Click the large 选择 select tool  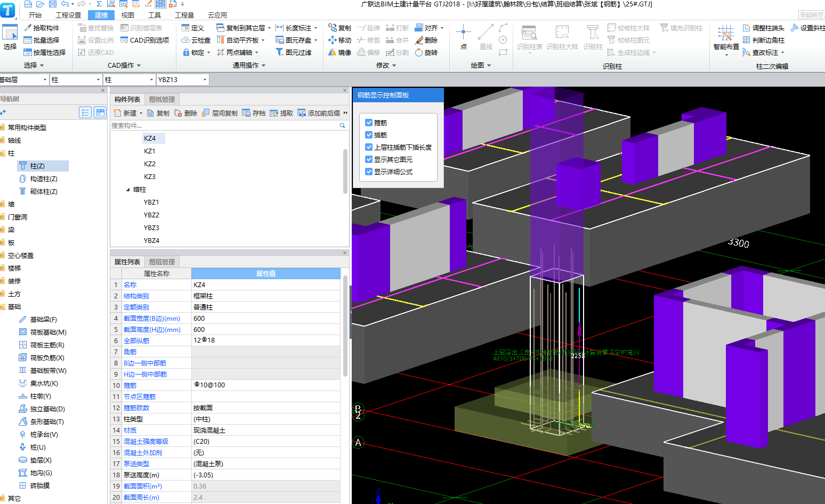(x=10, y=37)
